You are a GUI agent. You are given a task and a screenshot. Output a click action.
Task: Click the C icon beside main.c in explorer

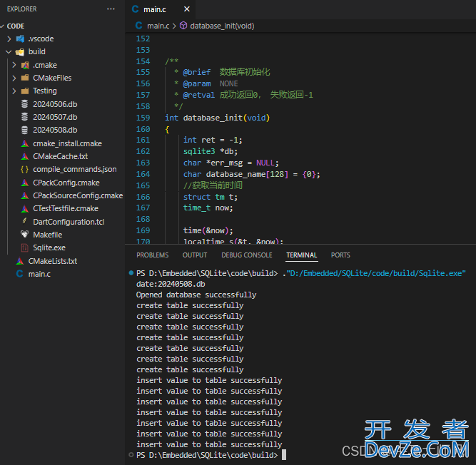click(20, 274)
